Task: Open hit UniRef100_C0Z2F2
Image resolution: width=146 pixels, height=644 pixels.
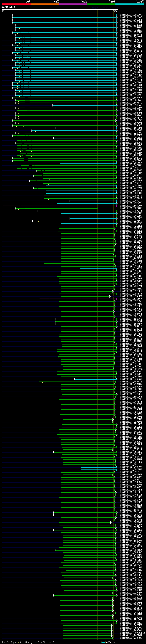Action: point(131,20)
